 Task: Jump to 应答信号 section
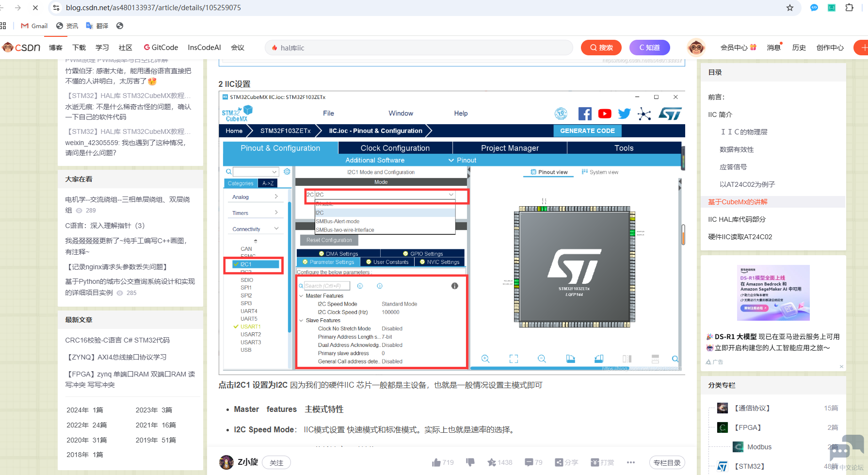[x=733, y=167]
